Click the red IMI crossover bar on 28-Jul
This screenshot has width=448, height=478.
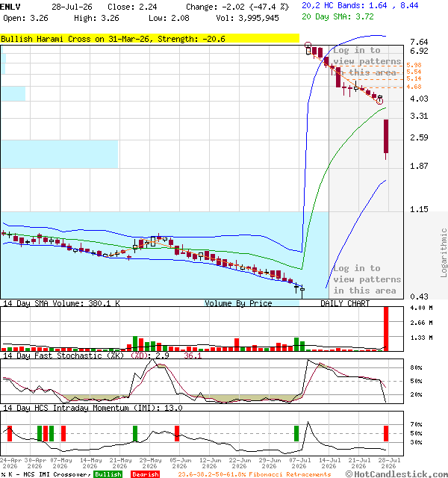386,433
